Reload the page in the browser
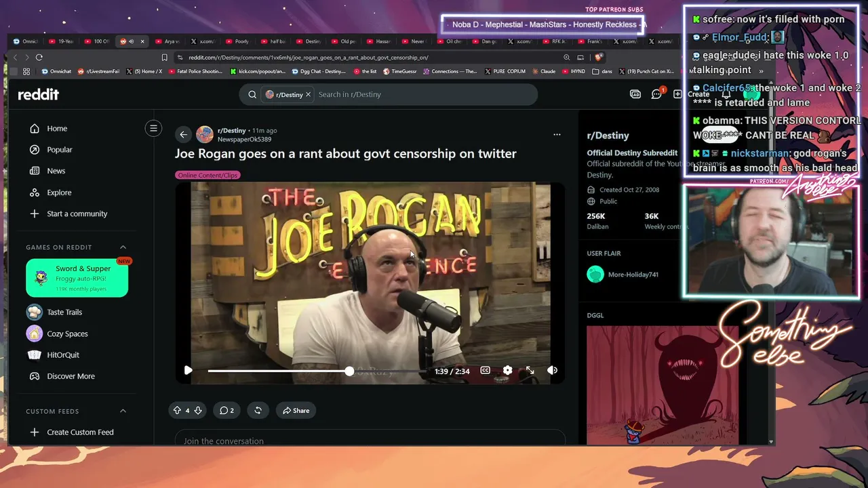This screenshot has height=488, width=868. point(39,58)
